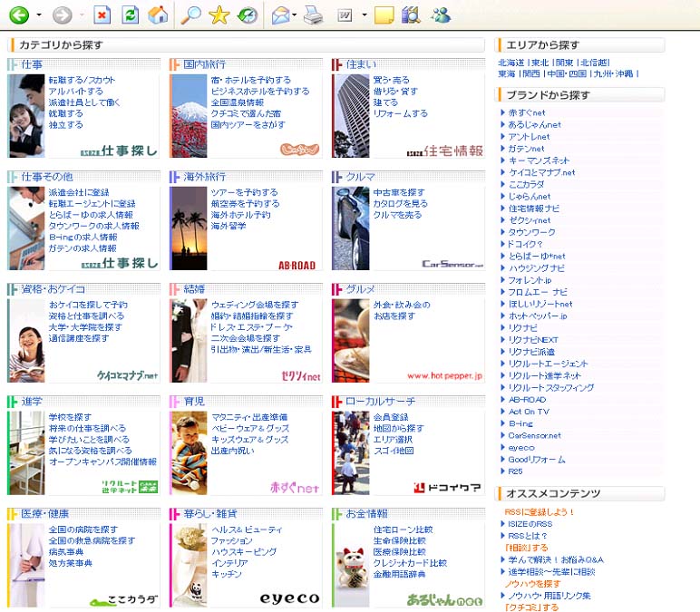Open 学校を探す link

pyautogui.click(x=70, y=417)
